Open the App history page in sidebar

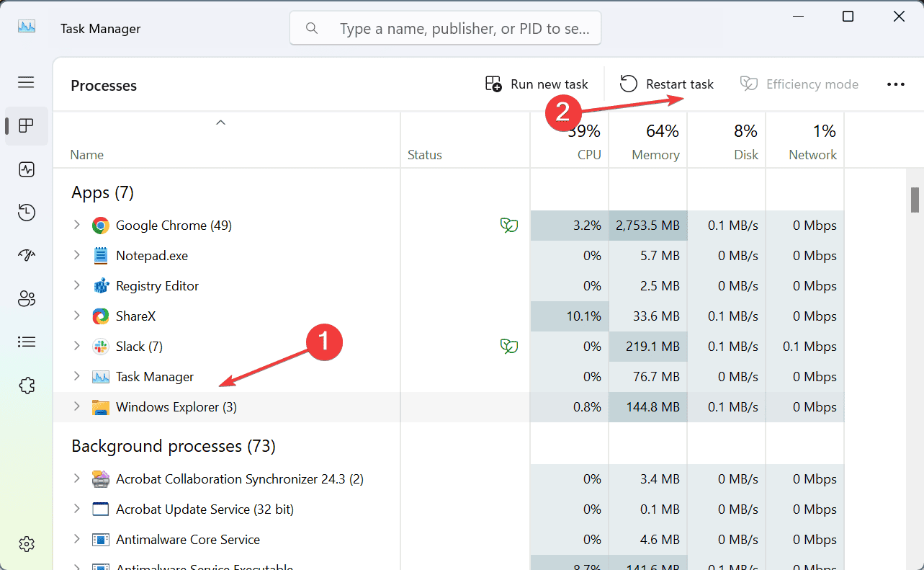[x=27, y=213]
